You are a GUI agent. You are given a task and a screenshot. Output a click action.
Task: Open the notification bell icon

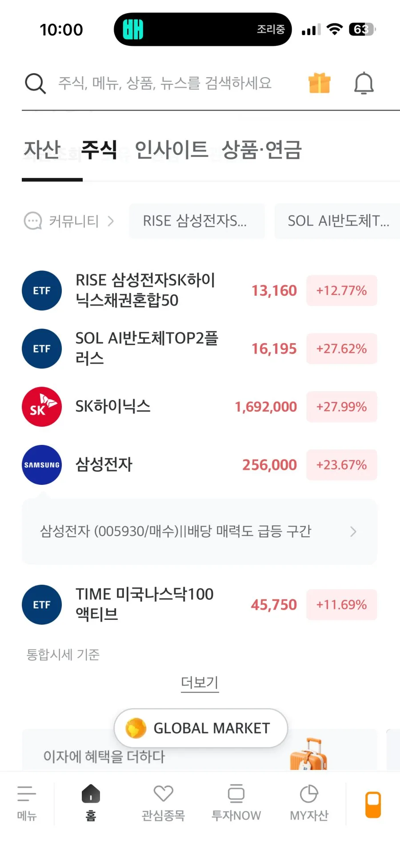[x=364, y=83]
